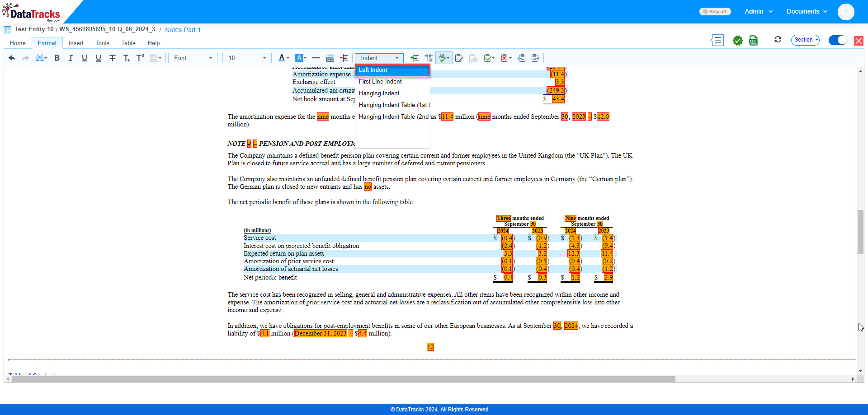Open the find binoculars tool

pos(41,58)
